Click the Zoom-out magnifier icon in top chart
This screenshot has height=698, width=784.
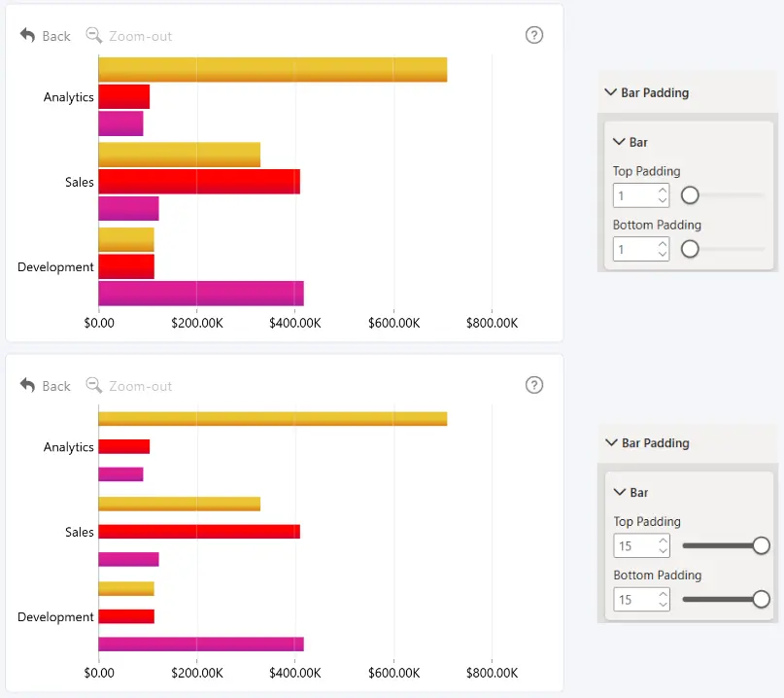click(93, 36)
